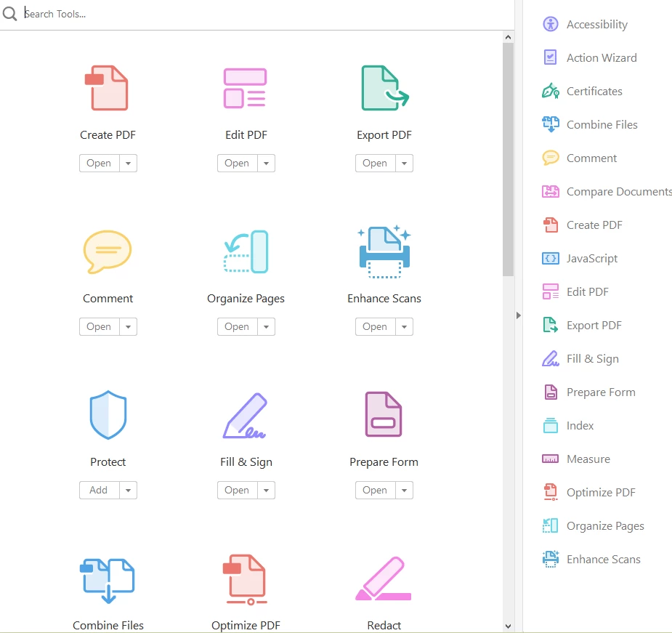
Task: Click the scroll down arrow of tools list
Action: pos(508,626)
